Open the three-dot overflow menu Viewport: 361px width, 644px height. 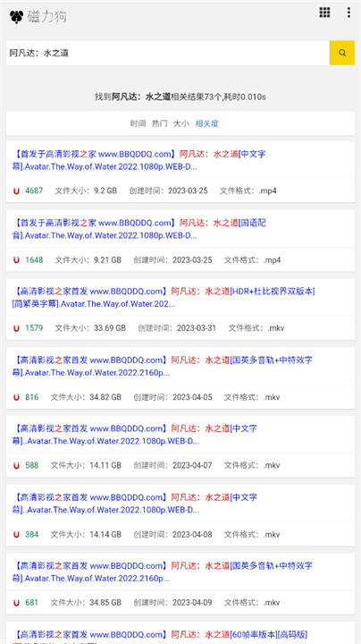(x=348, y=13)
